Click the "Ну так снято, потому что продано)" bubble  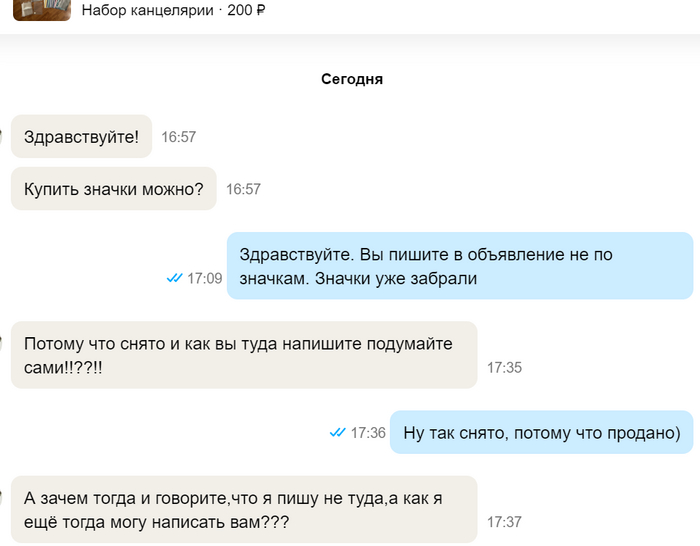tap(541, 433)
